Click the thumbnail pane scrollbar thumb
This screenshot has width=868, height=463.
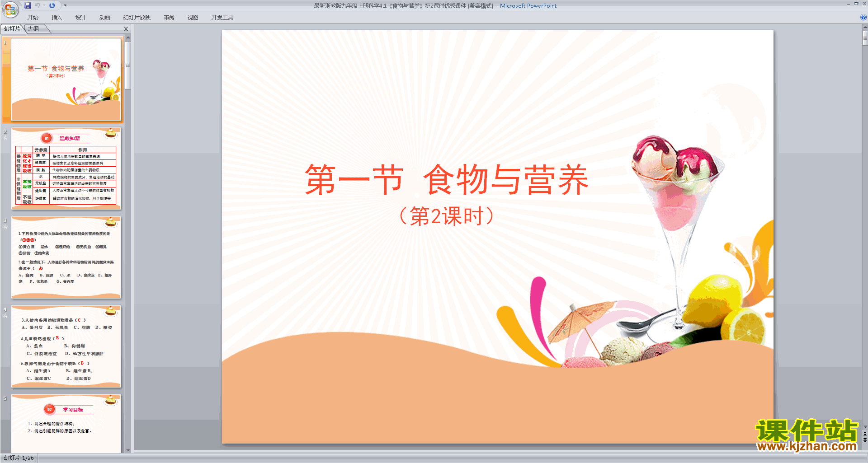pyautogui.click(x=128, y=65)
